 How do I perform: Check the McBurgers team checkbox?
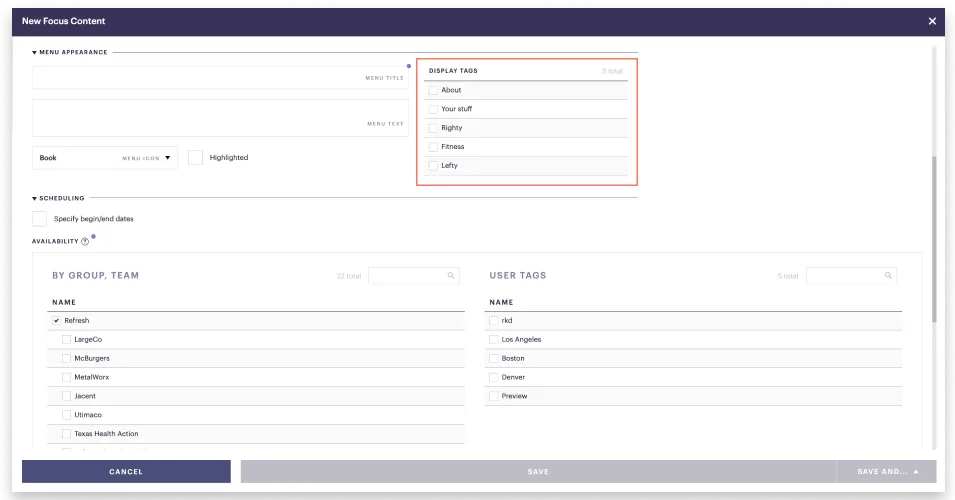pyautogui.click(x=66, y=358)
